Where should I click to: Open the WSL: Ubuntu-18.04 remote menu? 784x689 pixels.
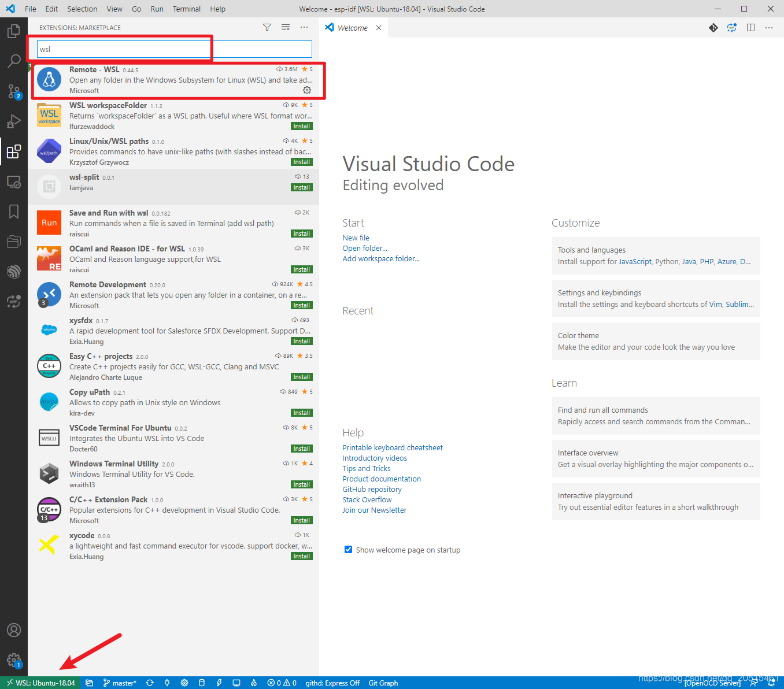[x=40, y=683]
